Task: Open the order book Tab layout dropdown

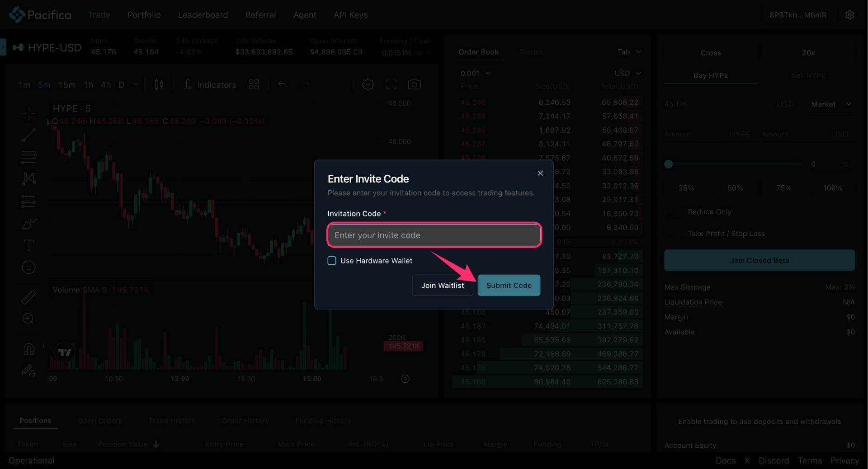Action: point(629,52)
